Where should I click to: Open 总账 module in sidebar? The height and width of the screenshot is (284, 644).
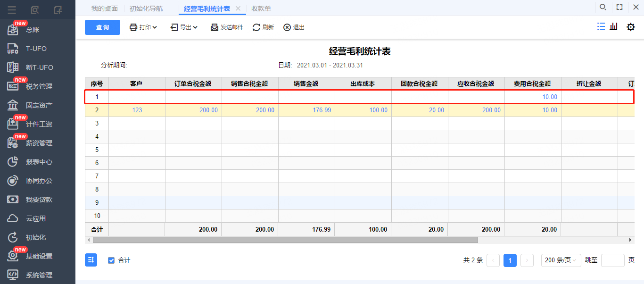tap(33, 30)
